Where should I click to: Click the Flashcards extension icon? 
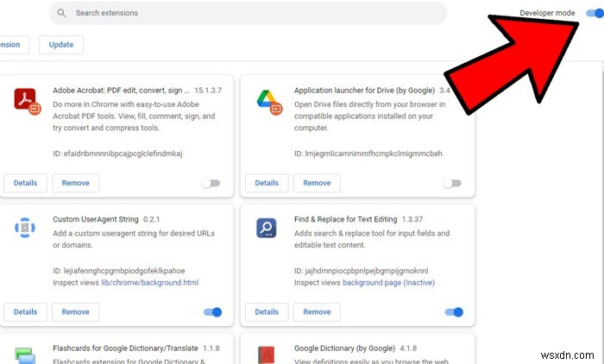[25, 355]
